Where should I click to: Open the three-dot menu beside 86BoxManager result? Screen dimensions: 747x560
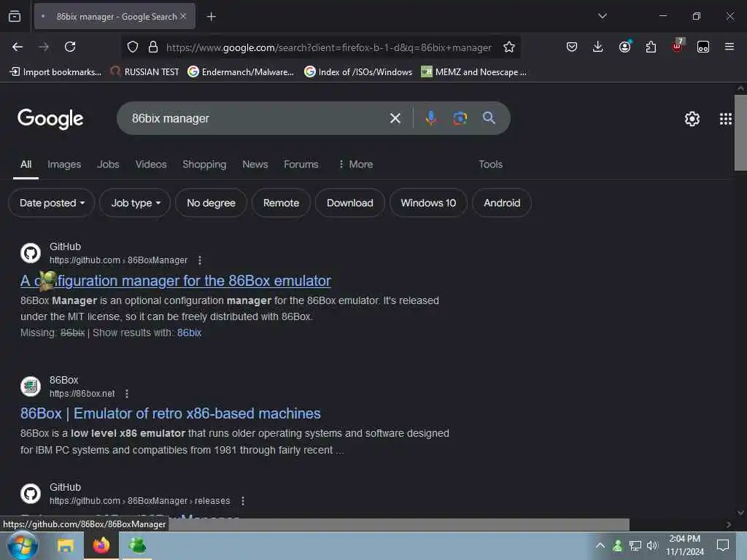[x=200, y=260]
